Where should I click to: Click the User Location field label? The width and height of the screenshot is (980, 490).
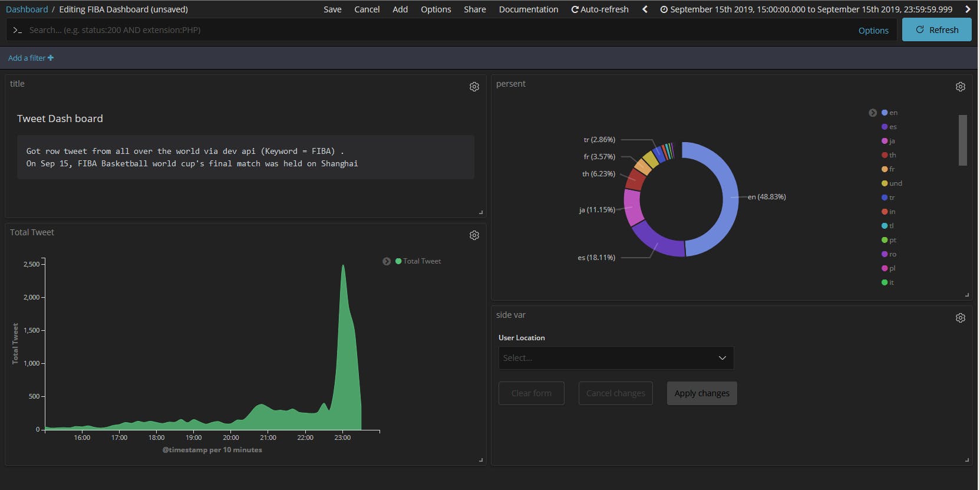(x=522, y=338)
